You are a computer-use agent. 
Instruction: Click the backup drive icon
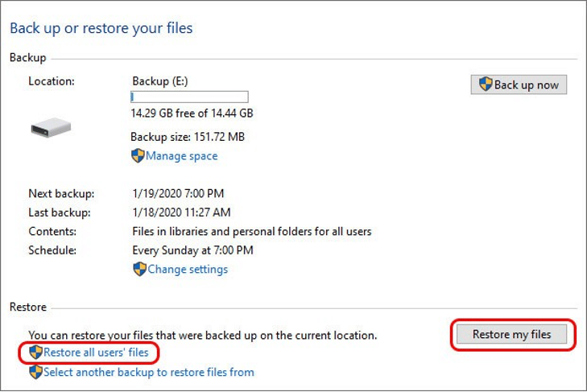click(x=51, y=128)
